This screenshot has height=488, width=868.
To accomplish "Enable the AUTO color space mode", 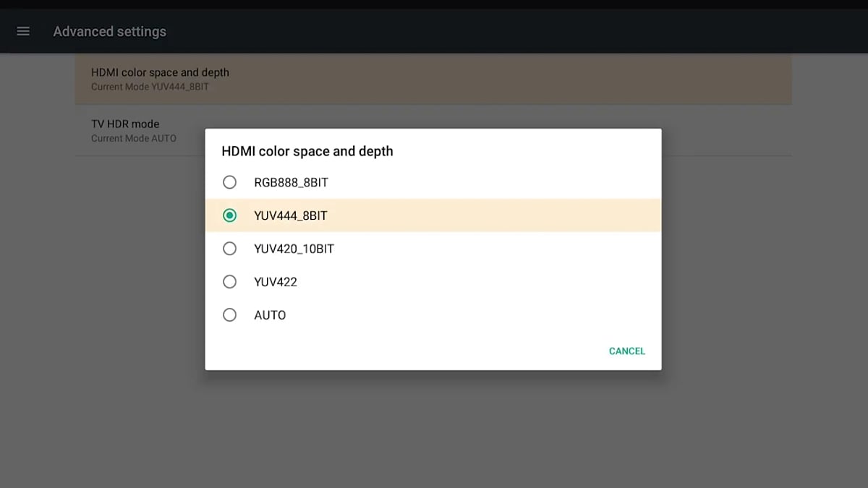I will pyautogui.click(x=229, y=314).
